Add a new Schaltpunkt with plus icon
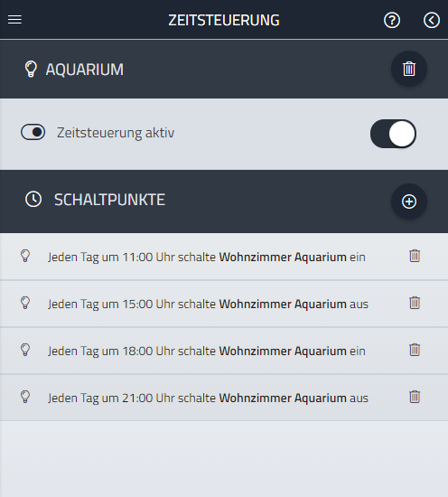Viewport: 448px width, 497px height. tap(409, 202)
